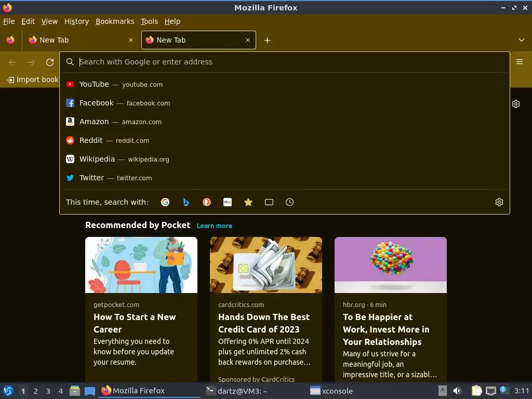Image resolution: width=532 pixels, height=399 pixels.
Task: Open removable media eject tray icon
Action: coord(443,391)
